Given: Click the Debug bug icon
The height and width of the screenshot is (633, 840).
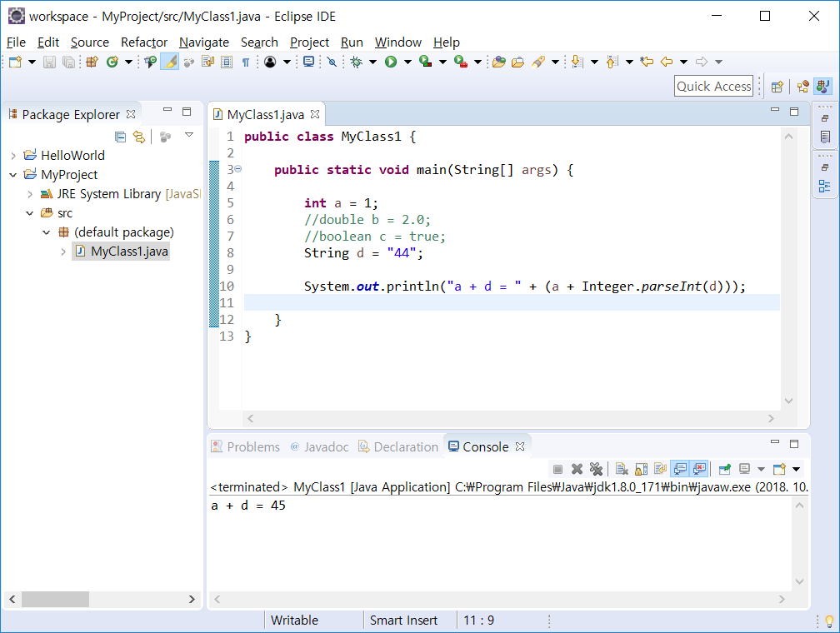Looking at the screenshot, I should pyautogui.click(x=357, y=62).
